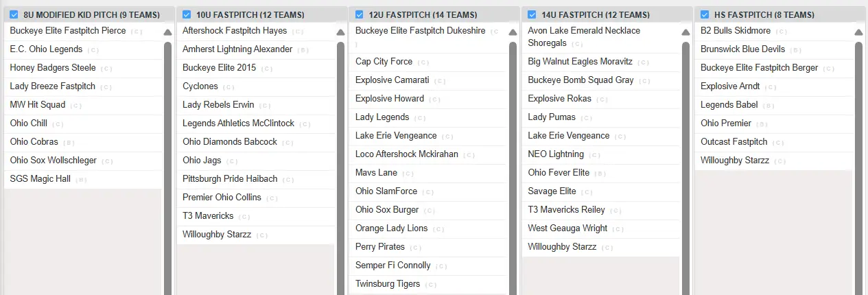Viewport: 868px width, 295px height.
Task: Click scroll-up arrow in 12U team list
Action: (513, 32)
